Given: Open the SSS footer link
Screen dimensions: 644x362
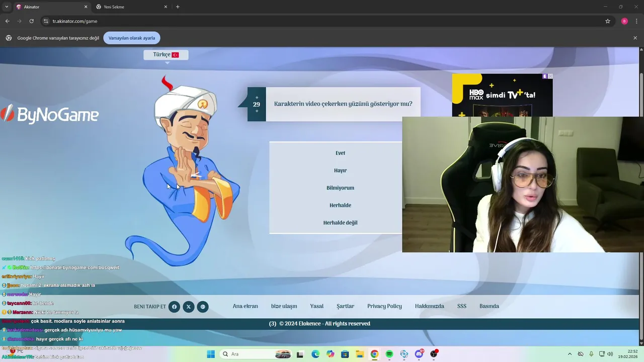Looking at the screenshot, I should (x=462, y=306).
